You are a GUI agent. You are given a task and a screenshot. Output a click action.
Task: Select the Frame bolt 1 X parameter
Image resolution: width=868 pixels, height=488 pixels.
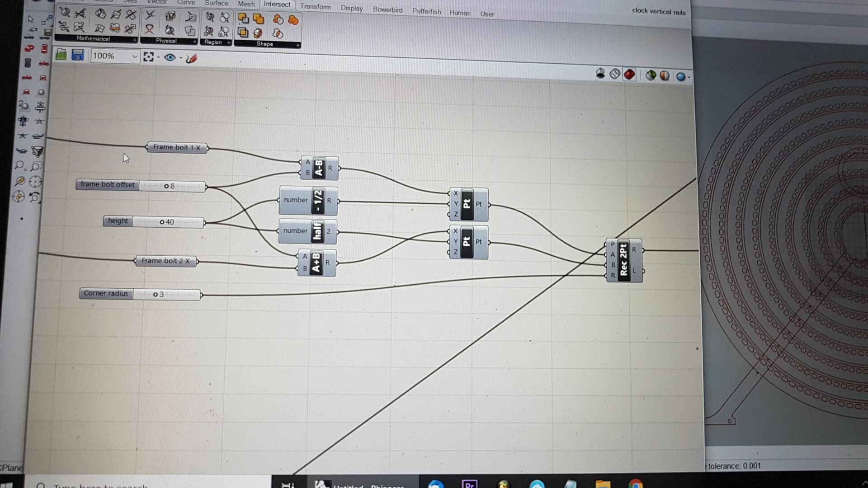point(177,147)
